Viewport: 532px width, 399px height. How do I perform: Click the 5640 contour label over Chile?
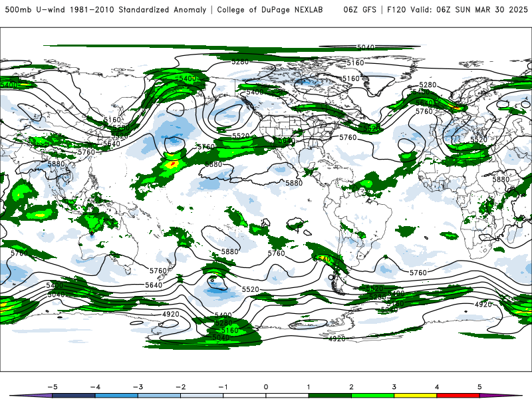[323, 259]
